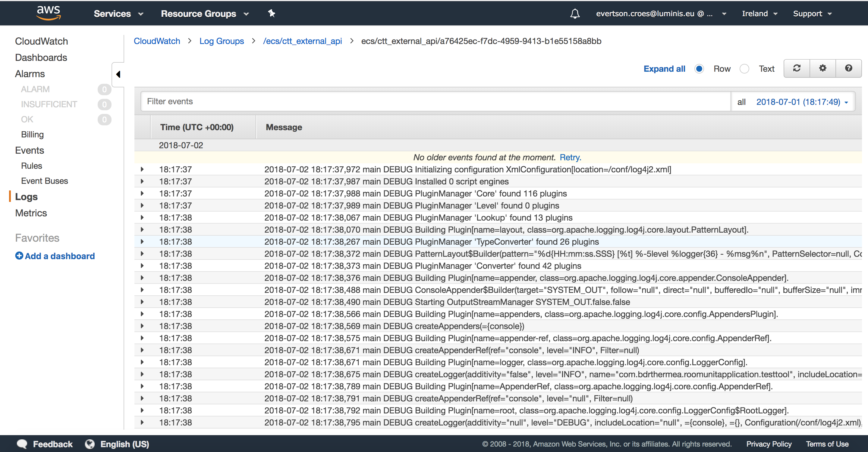Expand the 'Installed 0 script engines' log row
Image resolution: width=868 pixels, height=452 pixels.
click(142, 181)
